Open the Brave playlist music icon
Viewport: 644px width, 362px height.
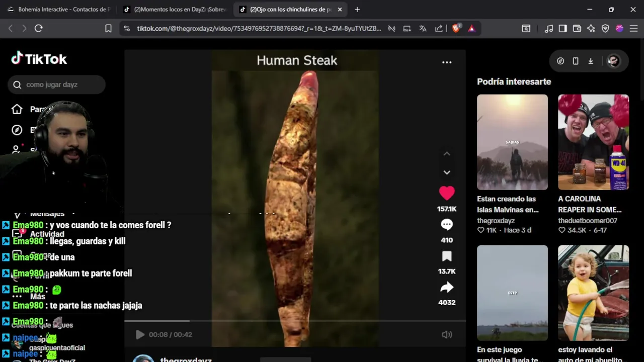[x=549, y=29]
